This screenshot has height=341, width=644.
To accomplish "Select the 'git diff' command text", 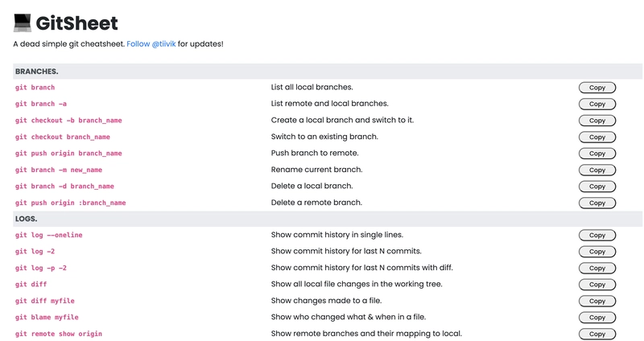I will 31,285.
